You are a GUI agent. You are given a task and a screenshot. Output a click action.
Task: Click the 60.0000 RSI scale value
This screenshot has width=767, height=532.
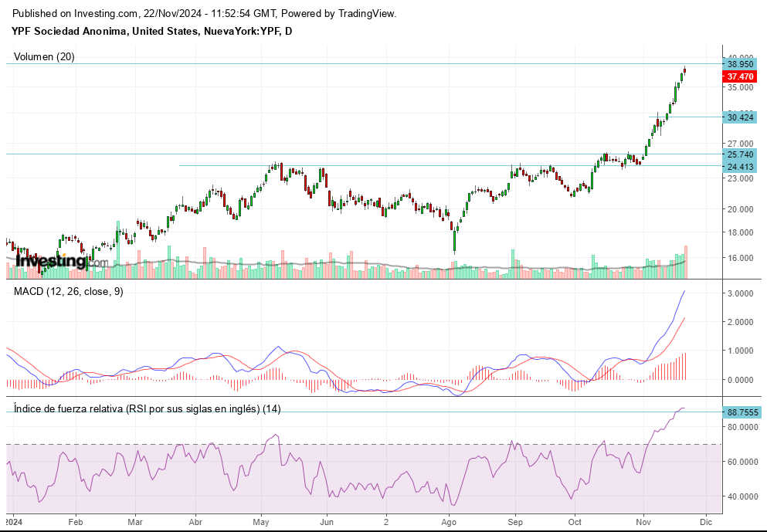(742, 462)
